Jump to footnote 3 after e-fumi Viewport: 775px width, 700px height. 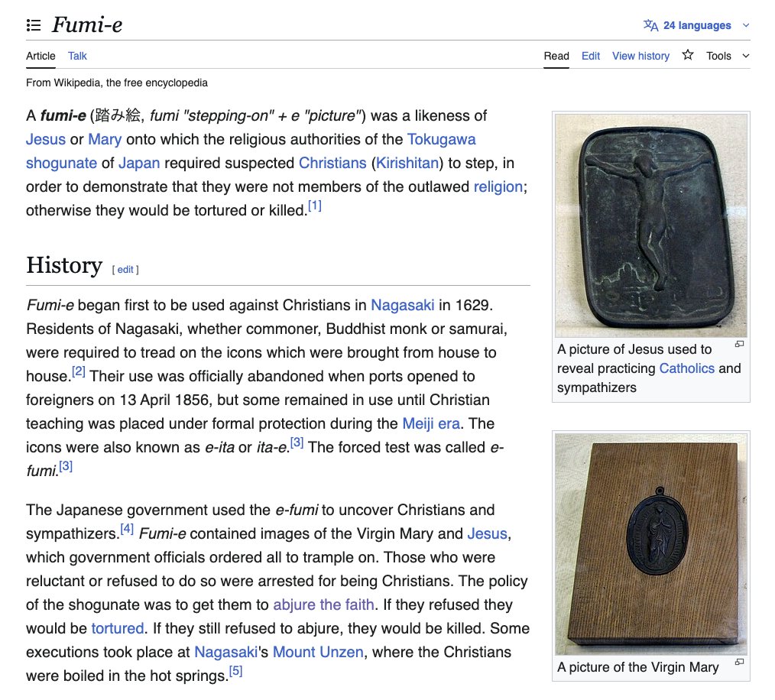point(66,466)
